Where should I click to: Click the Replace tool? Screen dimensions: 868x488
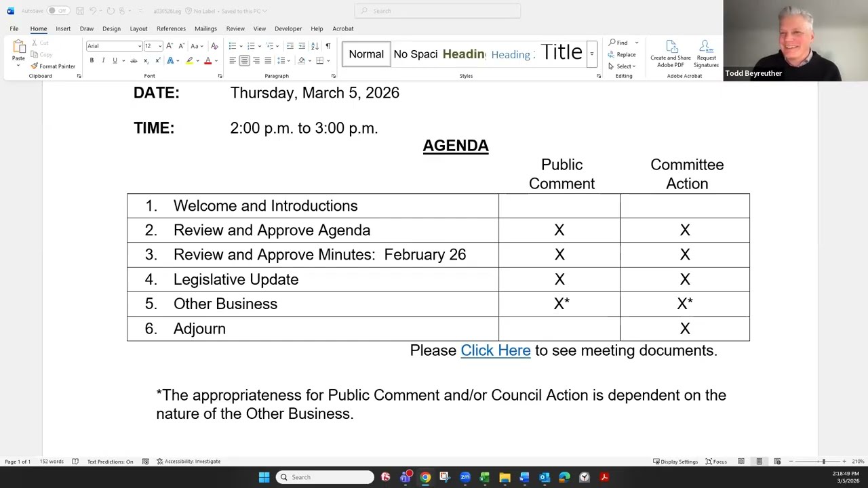622,54
